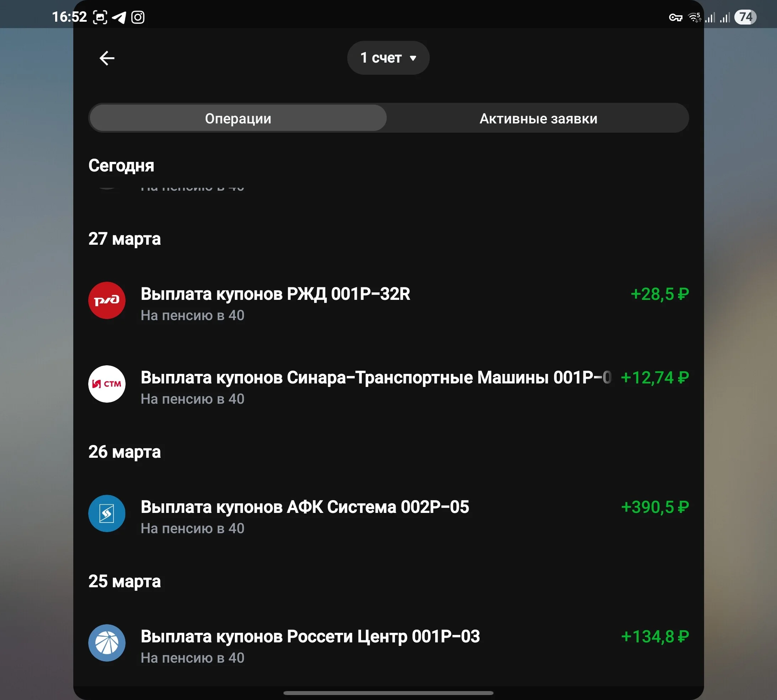Tap 'На пенсию в 40' under РЖД
The height and width of the screenshot is (700, 777).
click(x=192, y=315)
